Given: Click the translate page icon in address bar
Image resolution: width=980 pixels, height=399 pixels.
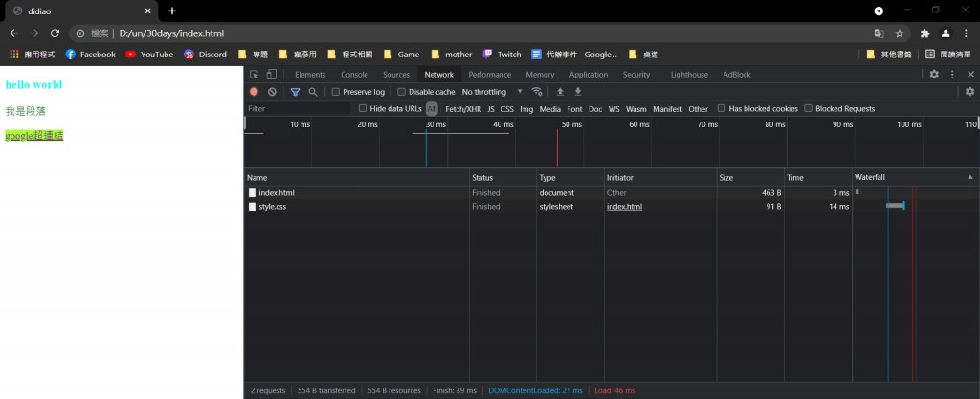Looking at the screenshot, I should click(879, 33).
